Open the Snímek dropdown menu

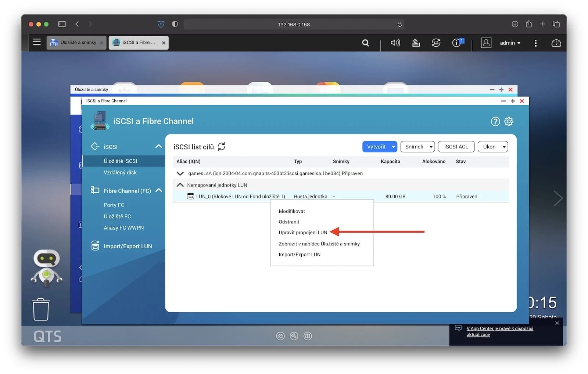coord(417,147)
